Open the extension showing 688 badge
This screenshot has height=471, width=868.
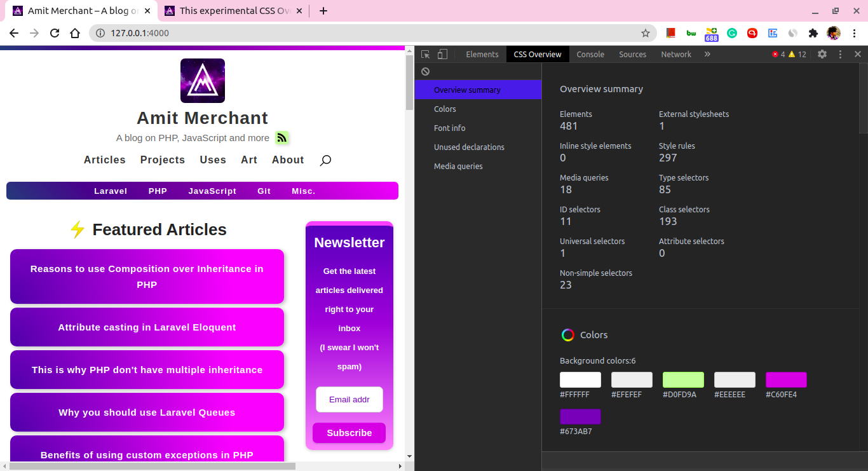coord(711,34)
